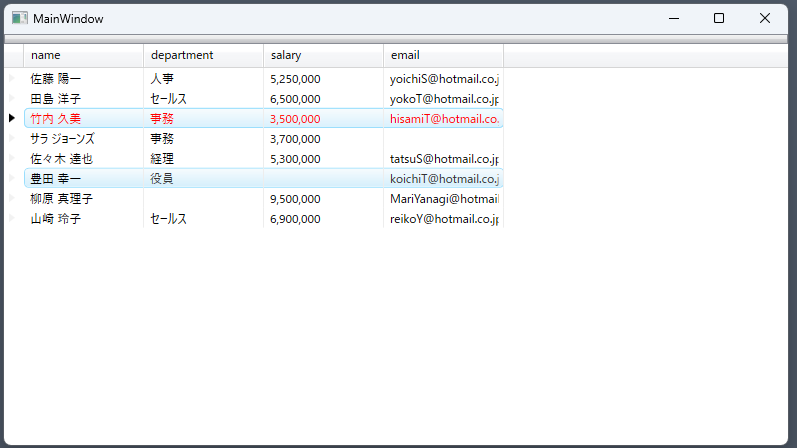Viewport: 797px width, 448px height.
Task: Click row header for サラ ジョーンズ
Action: click(x=12, y=138)
